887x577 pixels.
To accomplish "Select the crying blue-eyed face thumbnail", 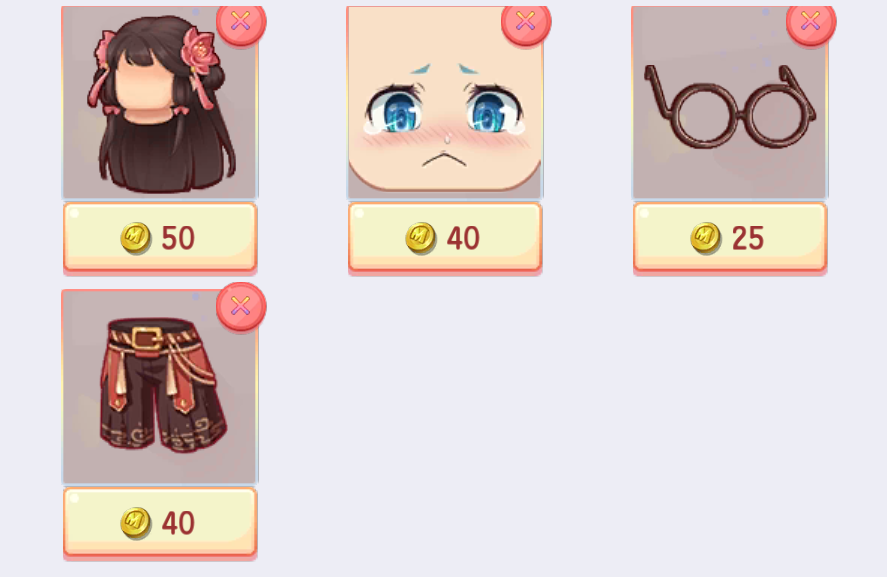I will (x=445, y=102).
